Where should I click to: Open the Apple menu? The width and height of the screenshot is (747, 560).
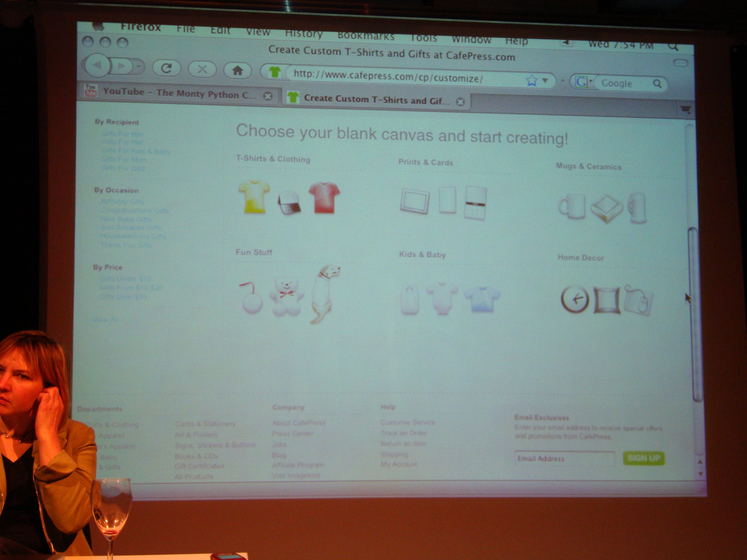pos(98,26)
